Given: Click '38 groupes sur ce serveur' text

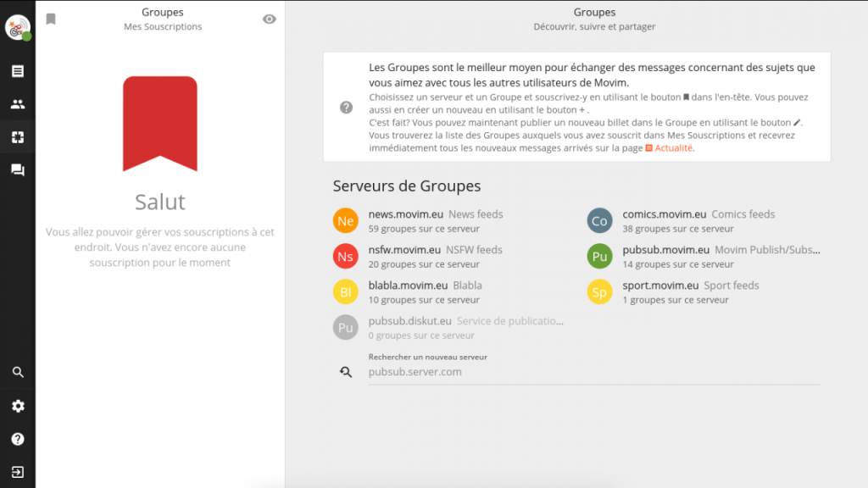Looking at the screenshot, I should (678, 229).
